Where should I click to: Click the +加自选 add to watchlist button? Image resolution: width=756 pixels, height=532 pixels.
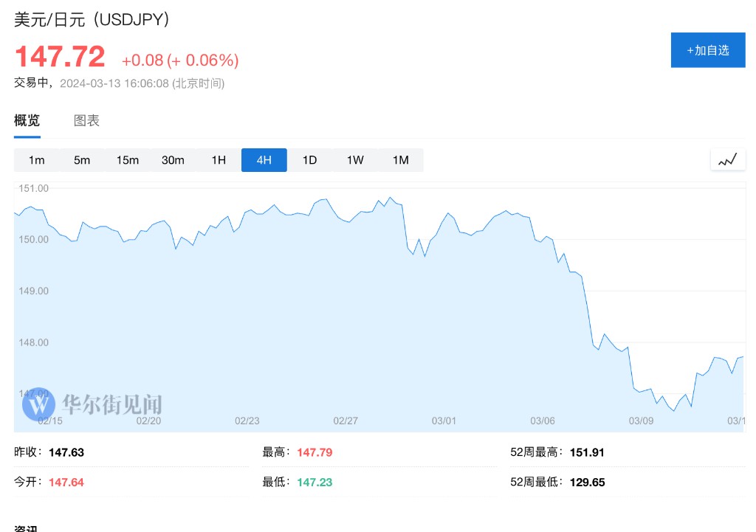pos(707,50)
